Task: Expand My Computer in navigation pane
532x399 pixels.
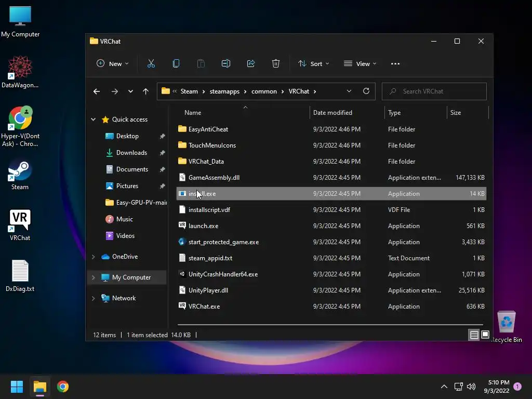Action: pyautogui.click(x=94, y=277)
